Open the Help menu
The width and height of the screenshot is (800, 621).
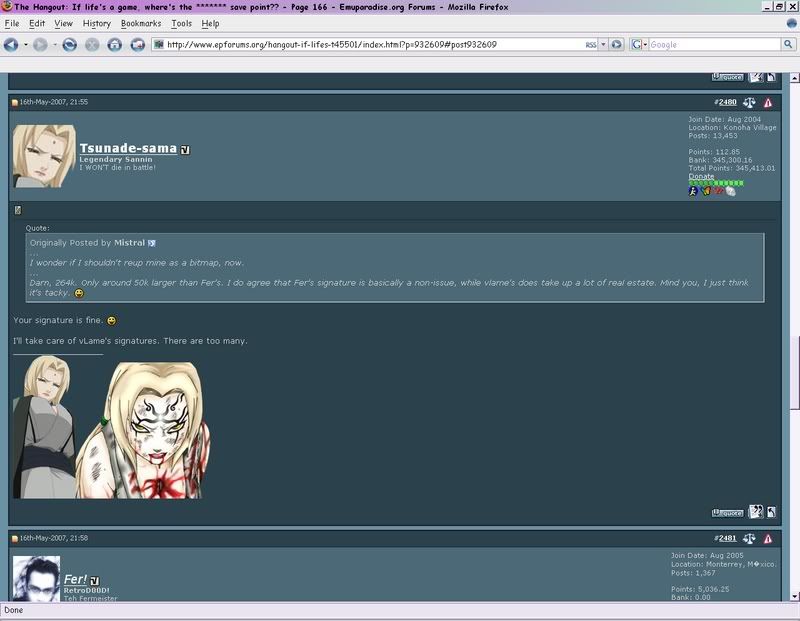[210, 23]
